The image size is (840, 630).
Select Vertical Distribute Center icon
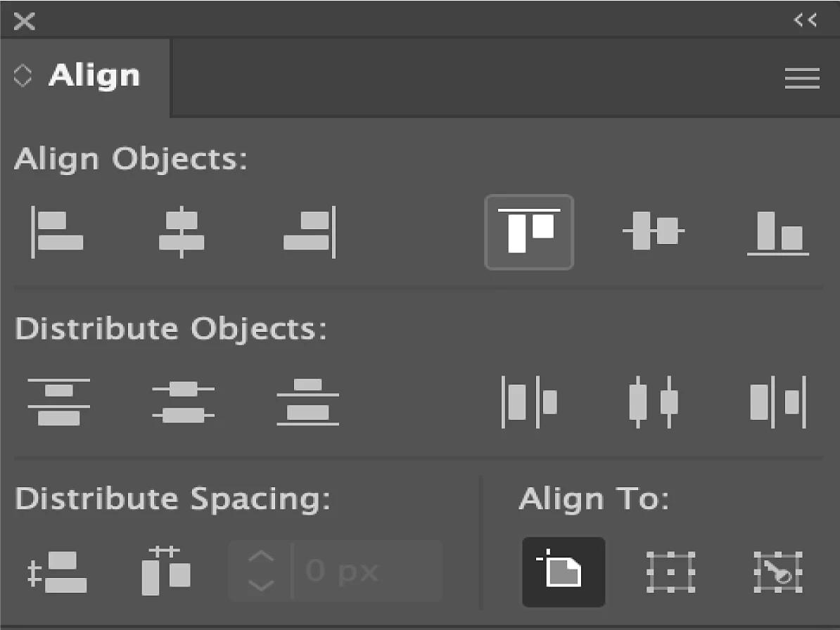tap(183, 402)
